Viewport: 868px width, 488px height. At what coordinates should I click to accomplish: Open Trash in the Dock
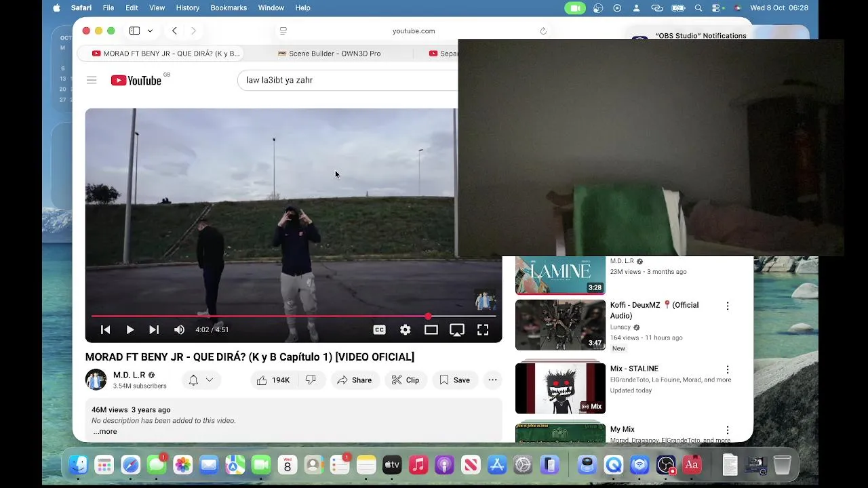[x=782, y=464]
